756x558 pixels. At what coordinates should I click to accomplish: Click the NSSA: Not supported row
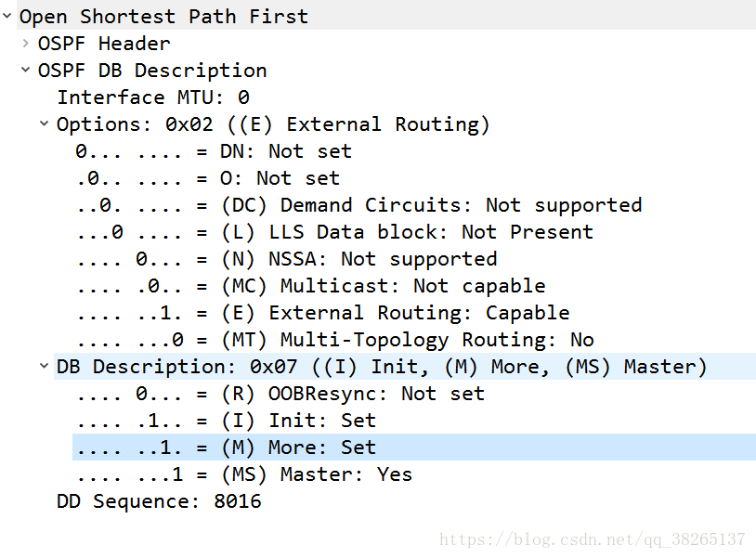(286, 259)
